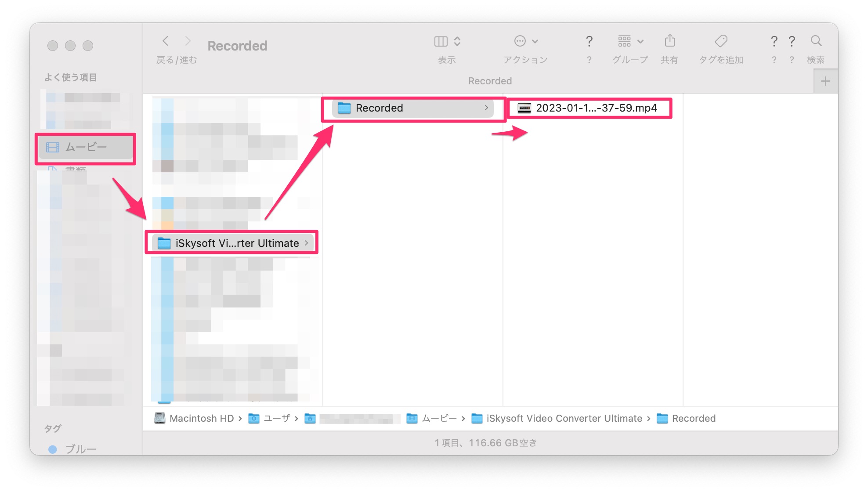
Task: Click the second question mark next to search
Action: 792,42
